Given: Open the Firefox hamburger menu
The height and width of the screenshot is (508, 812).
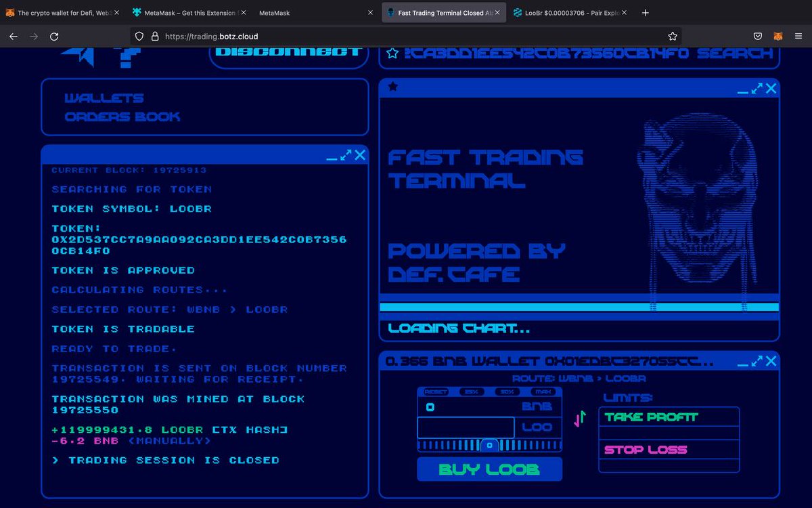Looking at the screenshot, I should point(798,37).
